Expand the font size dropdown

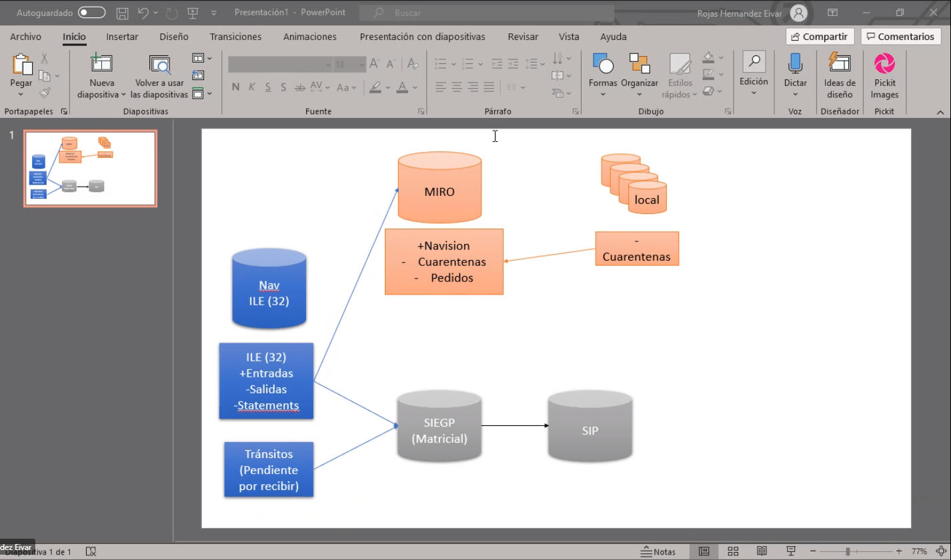pyautogui.click(x=361, y=65)
